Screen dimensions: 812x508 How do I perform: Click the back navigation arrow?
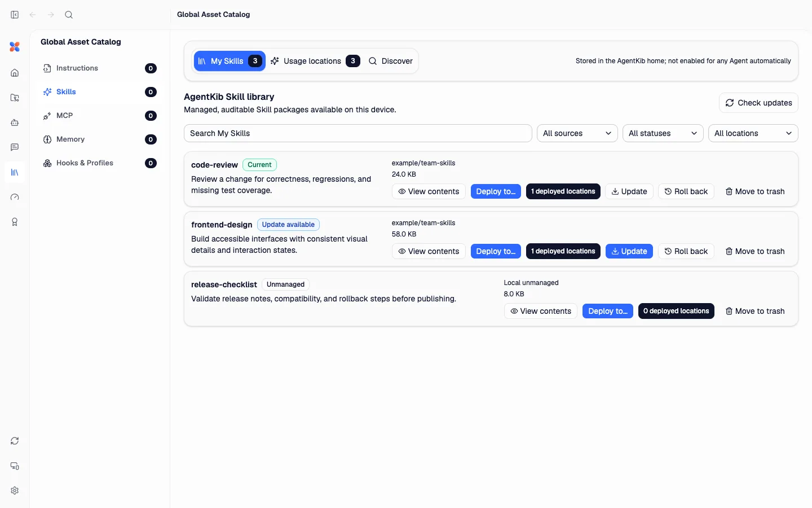coord(33,15)
